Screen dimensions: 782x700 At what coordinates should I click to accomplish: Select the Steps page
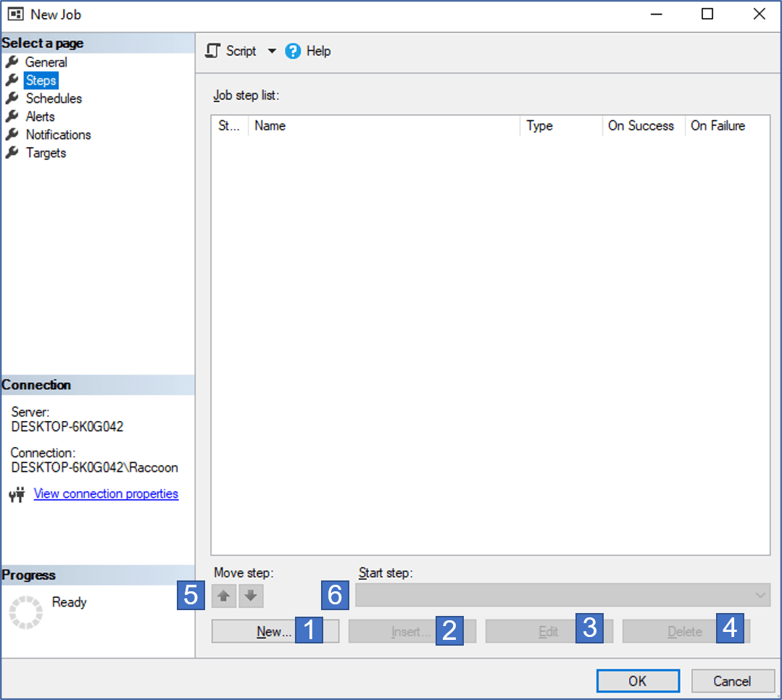(x=41, y=80)
